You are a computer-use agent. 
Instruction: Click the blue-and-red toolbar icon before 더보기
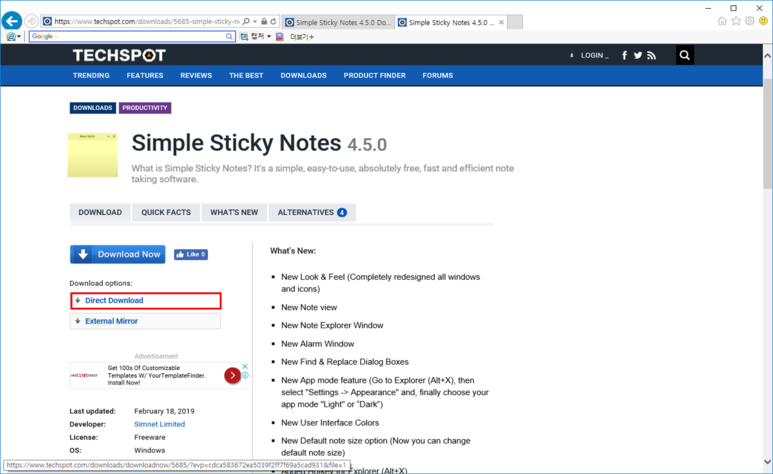[280, 36]
